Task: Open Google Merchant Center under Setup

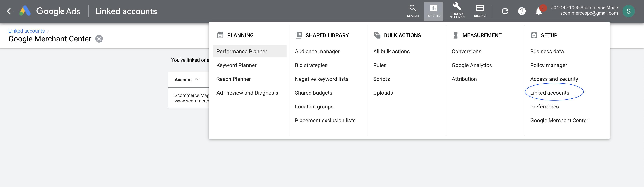Action: [559, 120]
